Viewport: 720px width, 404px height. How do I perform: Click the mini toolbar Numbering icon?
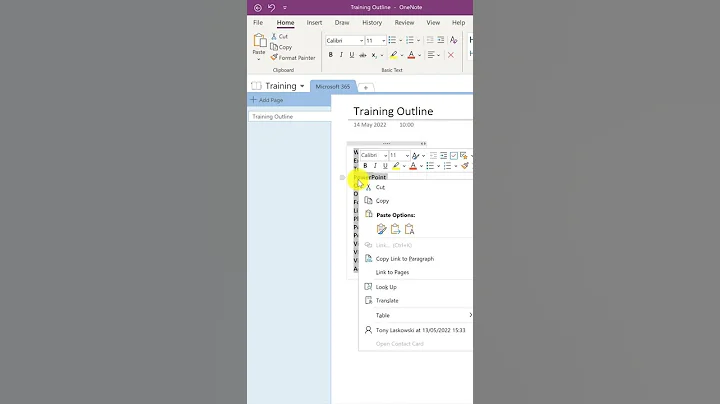(x=448, y=166)
